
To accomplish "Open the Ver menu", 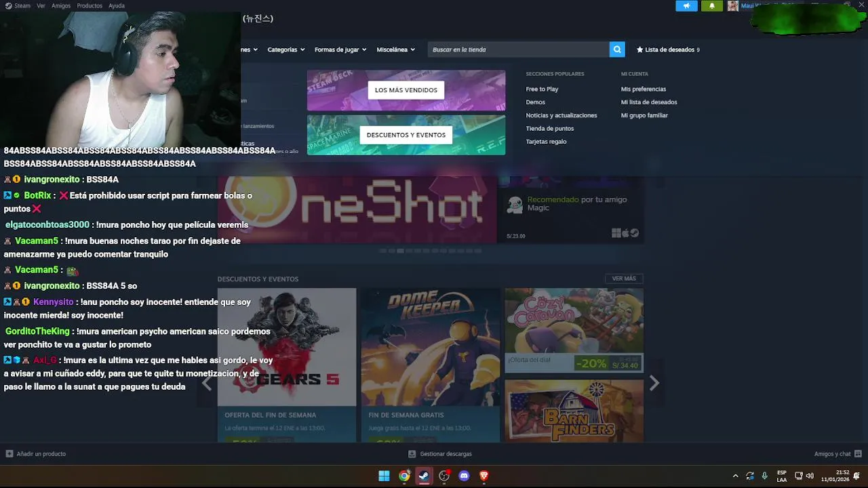I will pyautogui.click(x=41, y=5).
